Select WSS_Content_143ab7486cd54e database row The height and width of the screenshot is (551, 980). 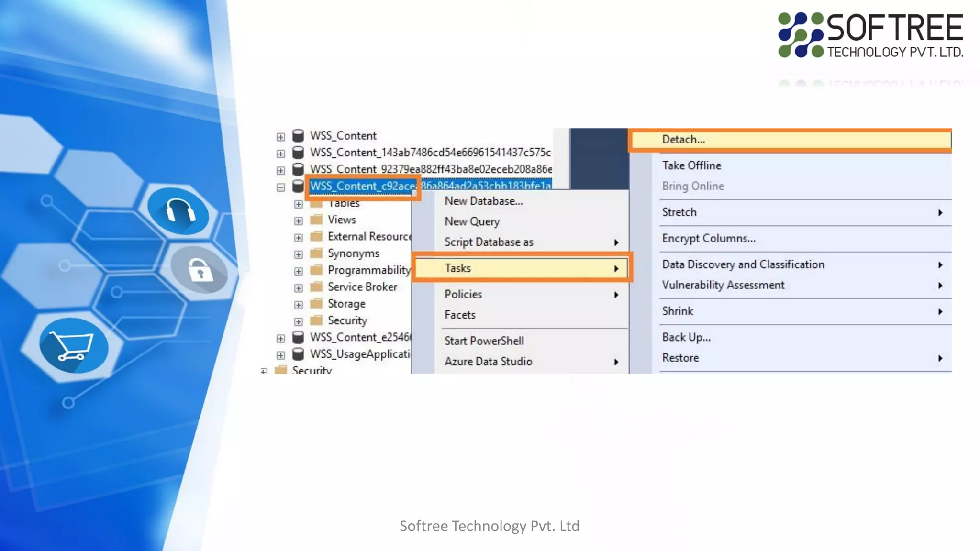coord(430,153)
